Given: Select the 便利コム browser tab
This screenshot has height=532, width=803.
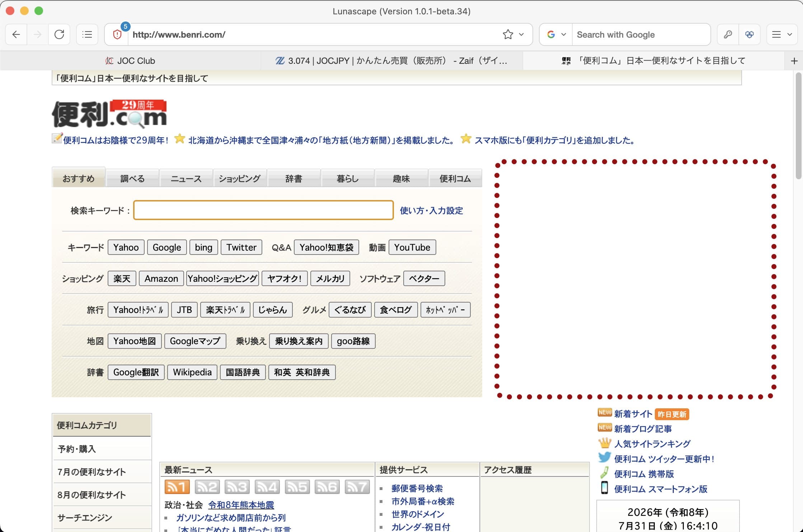Looking at the screenshot, I should tap(654, 61).
